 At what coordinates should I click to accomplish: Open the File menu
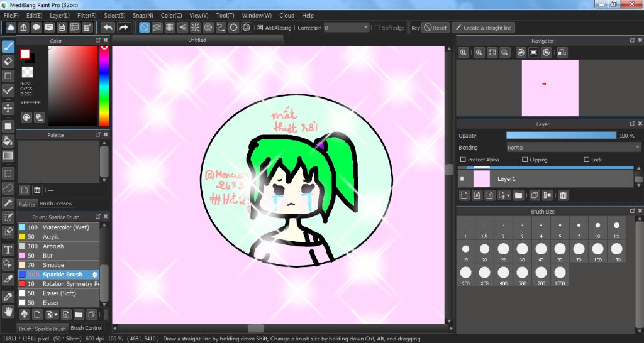pyautogui.click(x=11, y=16)
